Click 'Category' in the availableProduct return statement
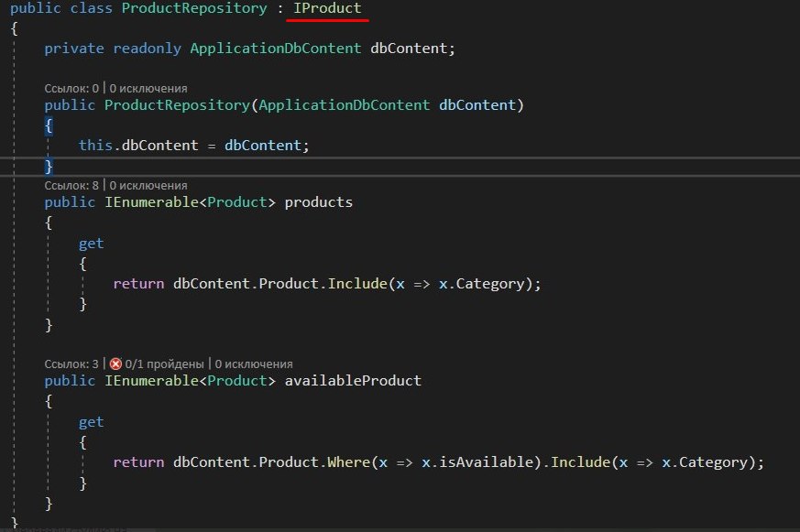 point(713,462)
